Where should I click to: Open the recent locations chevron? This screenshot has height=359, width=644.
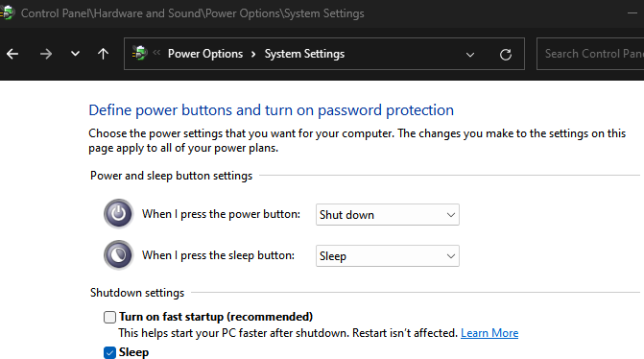click(75, 54)
